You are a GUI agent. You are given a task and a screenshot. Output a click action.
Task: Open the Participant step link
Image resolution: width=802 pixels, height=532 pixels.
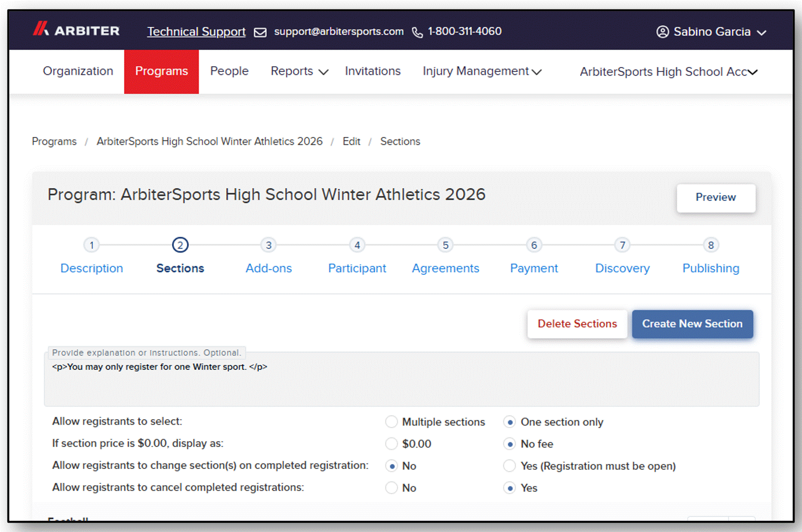pos(357,268)
